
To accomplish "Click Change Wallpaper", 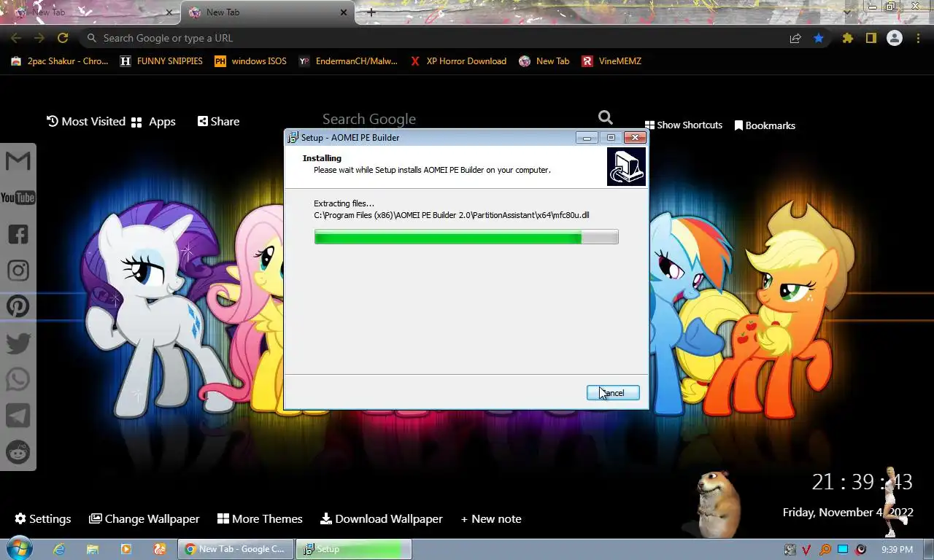I will 144,518.
